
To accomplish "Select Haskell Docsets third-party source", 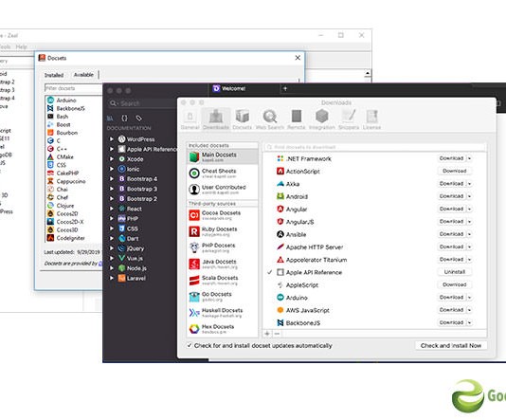I will [223, 313].
